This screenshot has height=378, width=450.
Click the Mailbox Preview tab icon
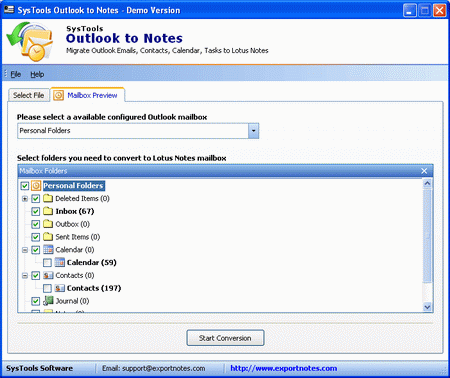[58, 95]
